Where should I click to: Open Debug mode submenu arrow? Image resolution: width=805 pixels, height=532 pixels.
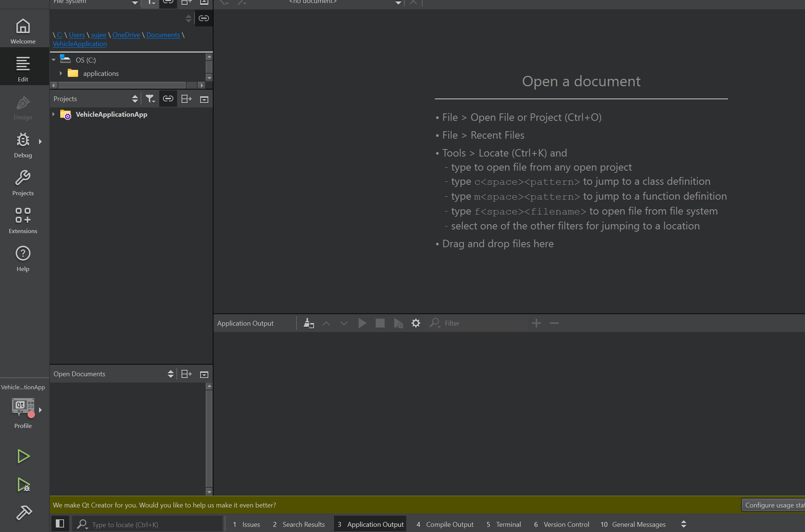click(x=40, y=141)
